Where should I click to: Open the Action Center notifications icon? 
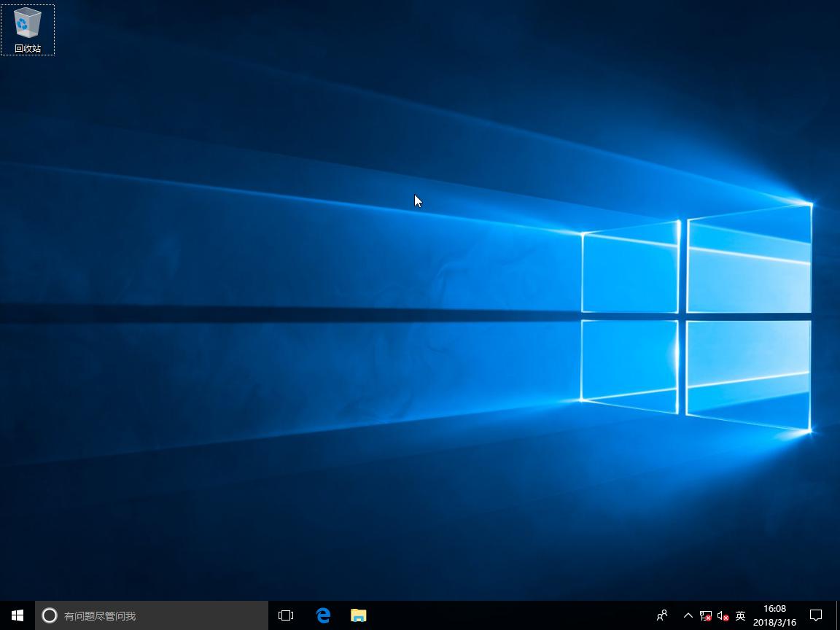[x=815, y=615]
